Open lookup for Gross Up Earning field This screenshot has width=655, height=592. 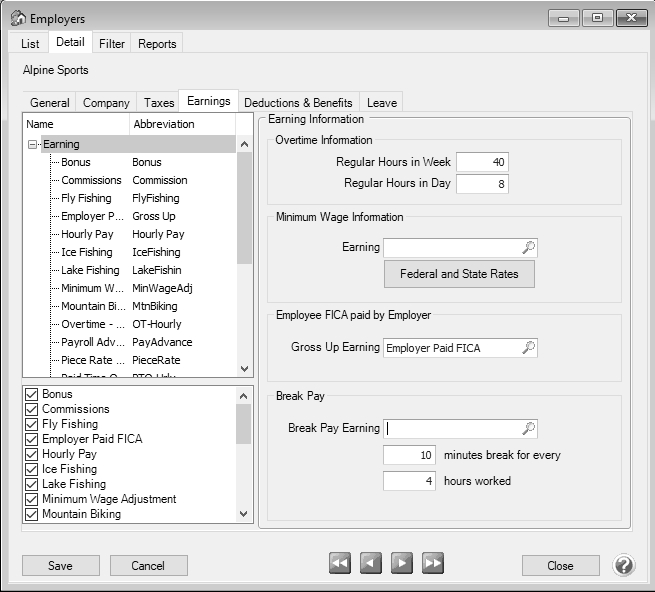pyautogui.click(x=529, y=348)
